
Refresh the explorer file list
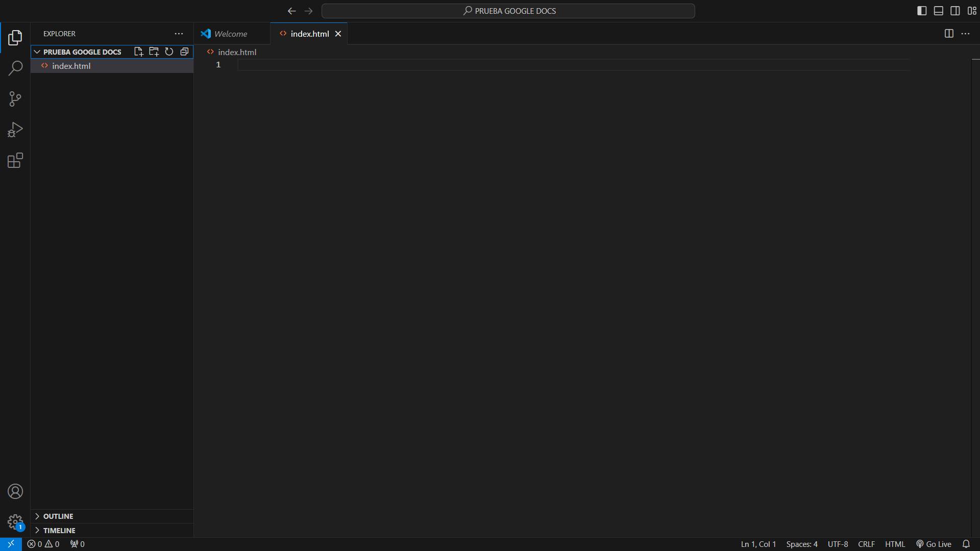pos(169,52)
